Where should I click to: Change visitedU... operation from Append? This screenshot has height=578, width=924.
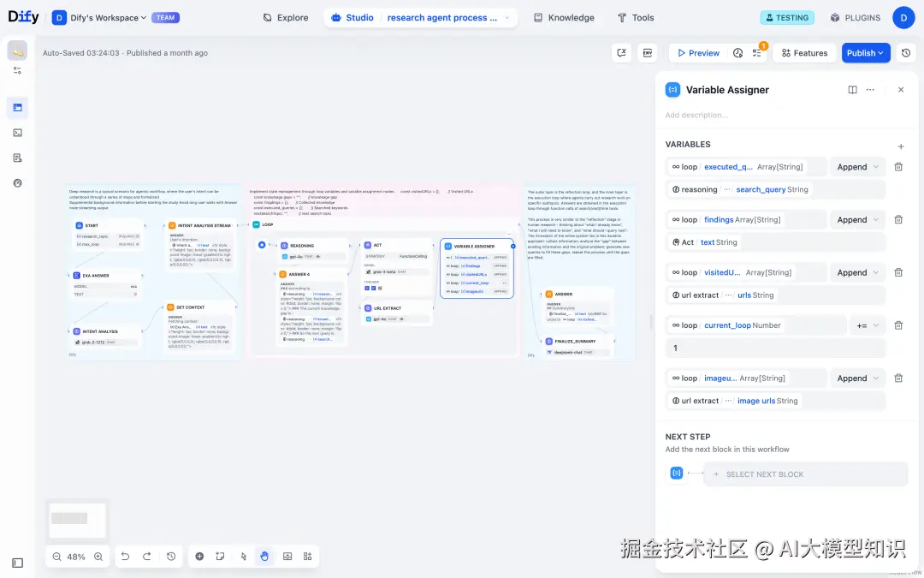click(x=857, y=272)
